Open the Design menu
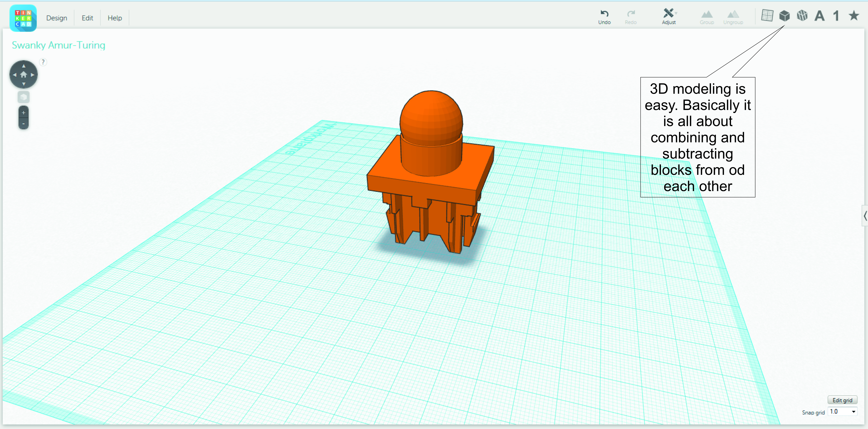 57,18
